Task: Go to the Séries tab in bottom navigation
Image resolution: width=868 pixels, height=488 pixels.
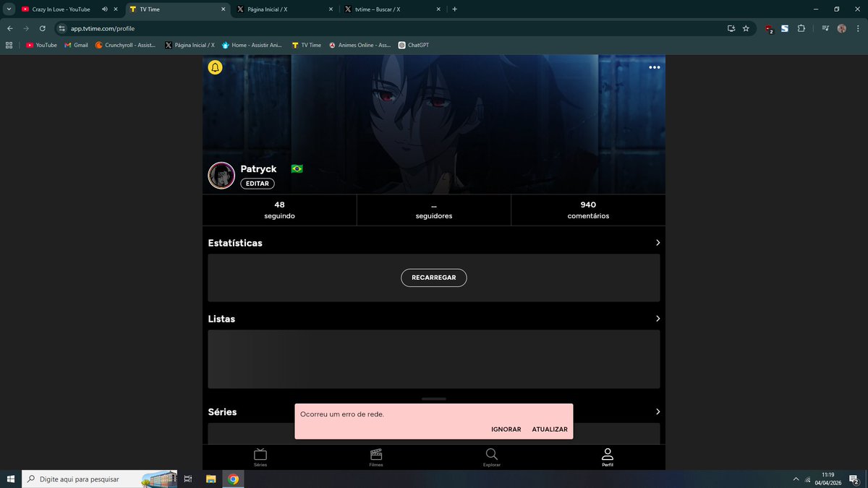Action: pyautogui.click(x=260, y=457)
